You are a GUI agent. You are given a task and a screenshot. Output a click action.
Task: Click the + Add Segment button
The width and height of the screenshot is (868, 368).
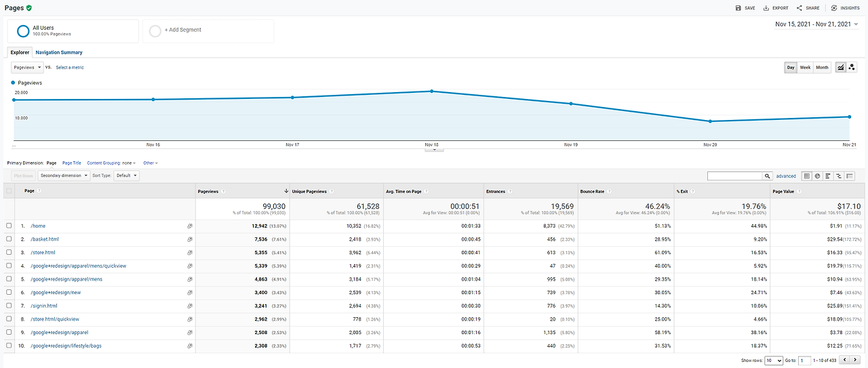coord(208,30)
